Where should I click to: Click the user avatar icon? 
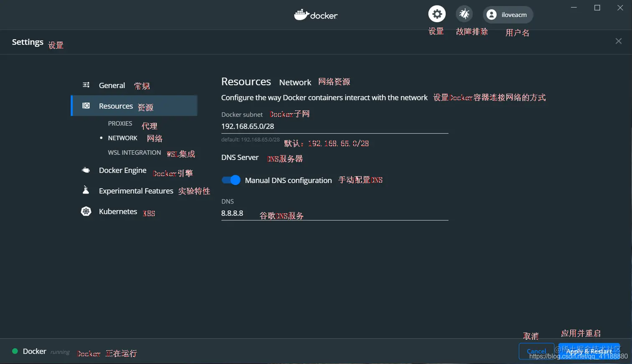point(492,15)
